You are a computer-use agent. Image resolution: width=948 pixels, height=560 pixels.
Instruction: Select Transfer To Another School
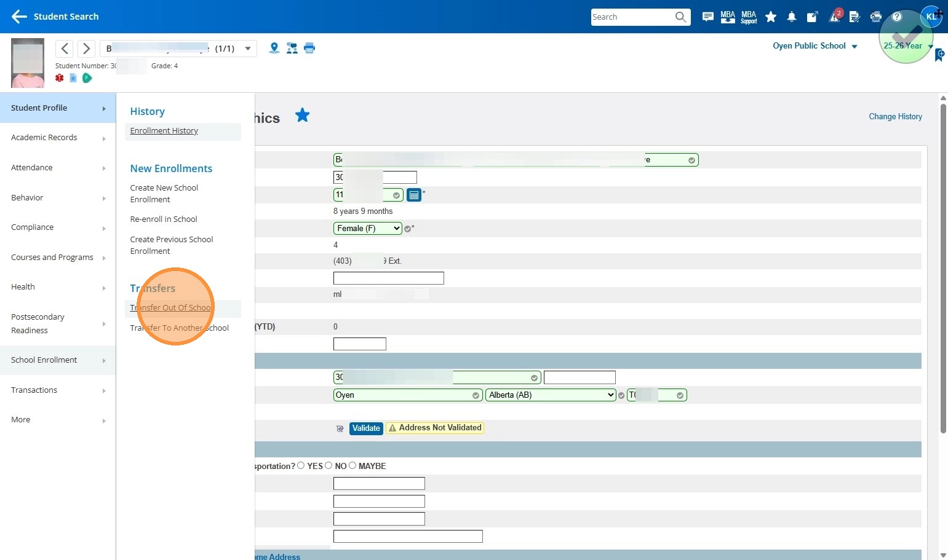pos(180,328)
